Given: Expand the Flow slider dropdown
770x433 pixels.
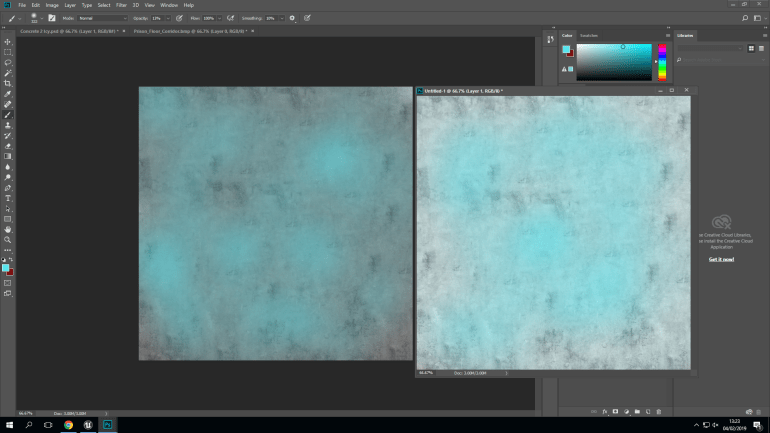Looking at the screenshot, I should (x=219, y=18).
